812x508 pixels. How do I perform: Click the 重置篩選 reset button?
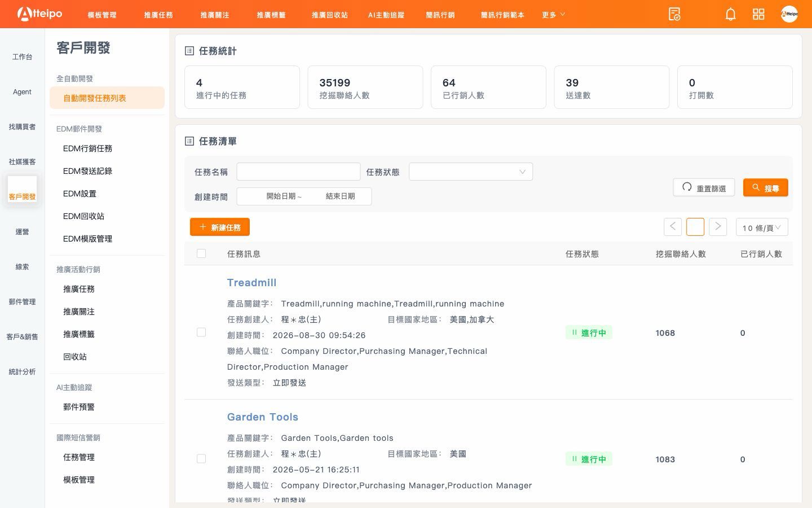(704, 188)
